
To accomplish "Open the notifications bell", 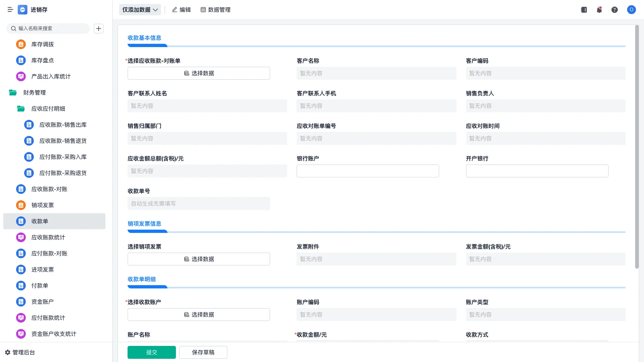I will [599, 10].
